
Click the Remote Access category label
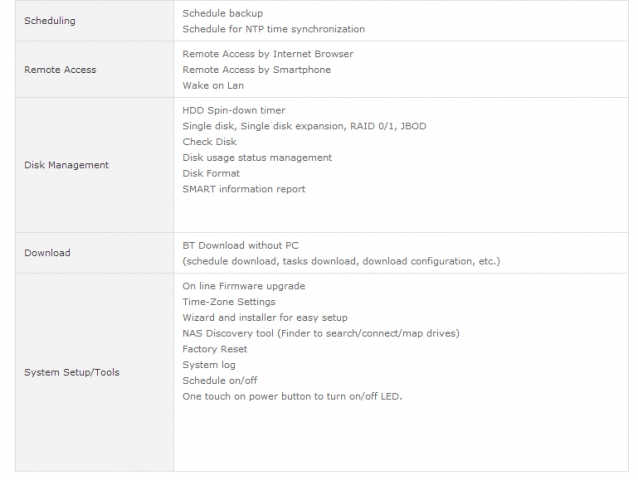60,70
